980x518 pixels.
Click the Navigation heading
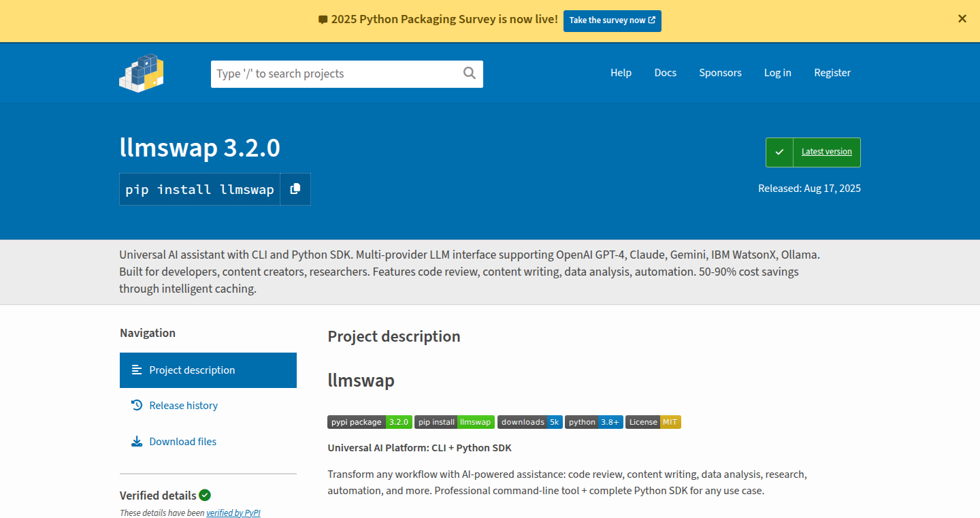pyautogui.click(x=148, y=333)
